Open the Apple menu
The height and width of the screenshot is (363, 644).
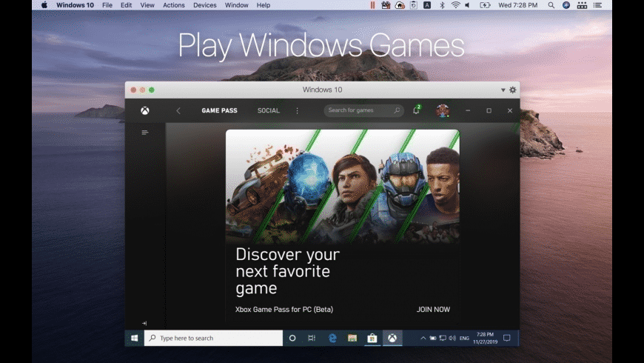click(x=44, y=5)
